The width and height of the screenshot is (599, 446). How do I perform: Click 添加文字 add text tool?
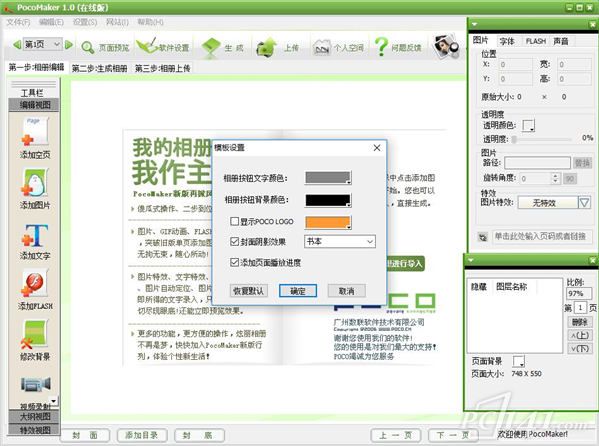35,242
